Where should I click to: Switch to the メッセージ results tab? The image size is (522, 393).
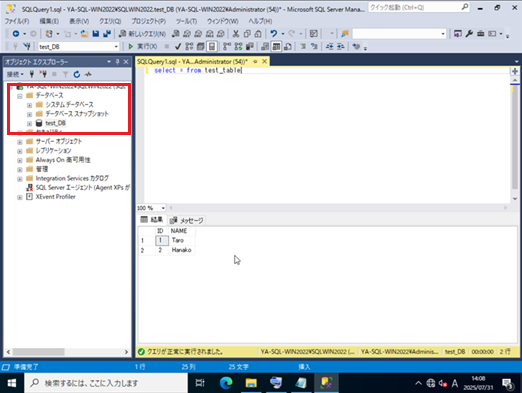coord(186,220)
